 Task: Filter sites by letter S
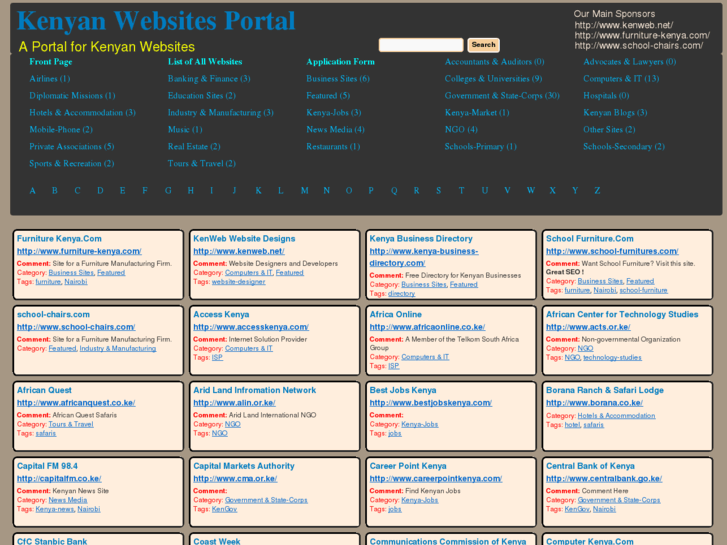click(x=438, y=191)
